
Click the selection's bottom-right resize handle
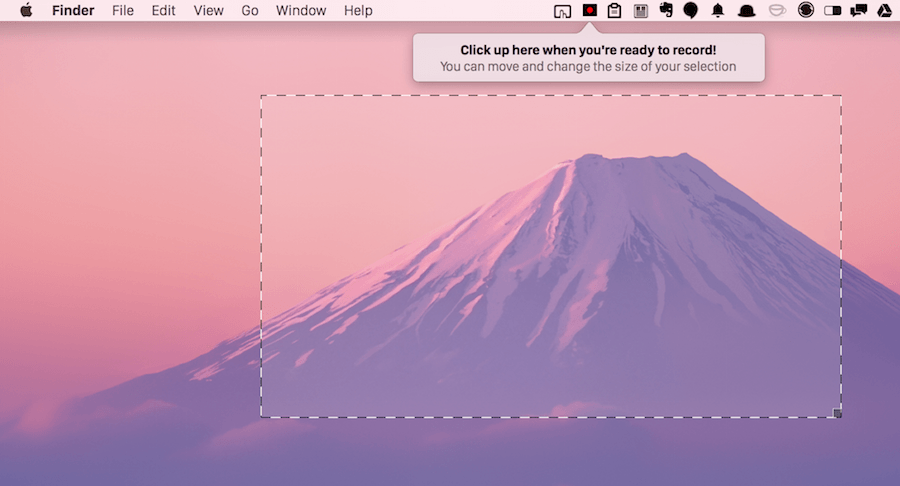837,413
